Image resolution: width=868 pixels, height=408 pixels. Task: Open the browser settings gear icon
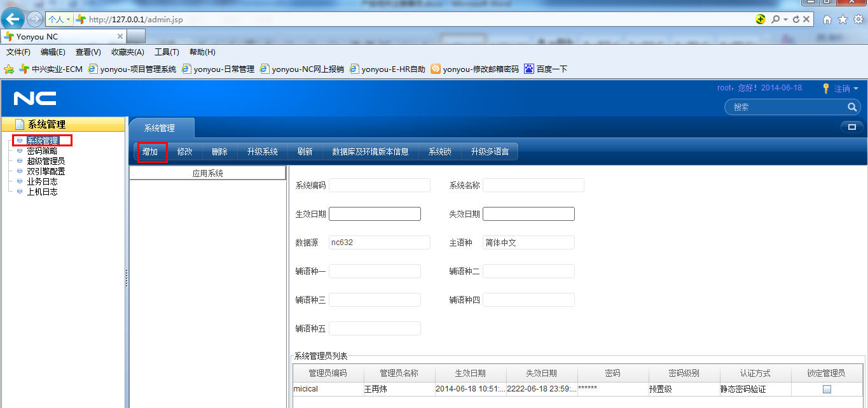858,20
